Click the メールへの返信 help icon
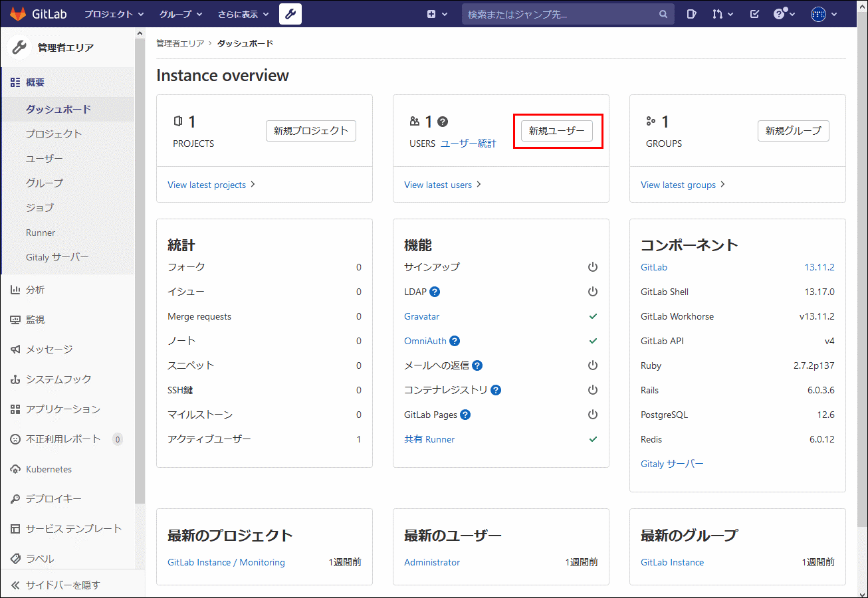This screenshot has height=598, width=868. (x=477, y=365)
